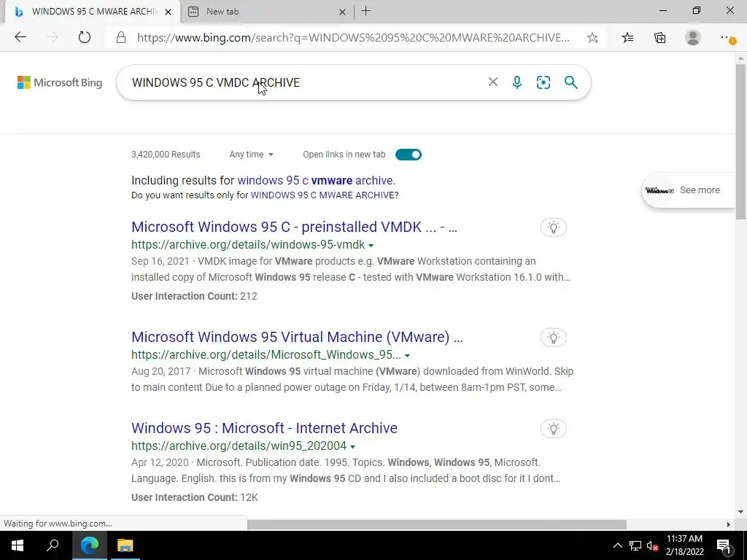
Task: Open the notification center icon
Action: [x=723, y=545]
